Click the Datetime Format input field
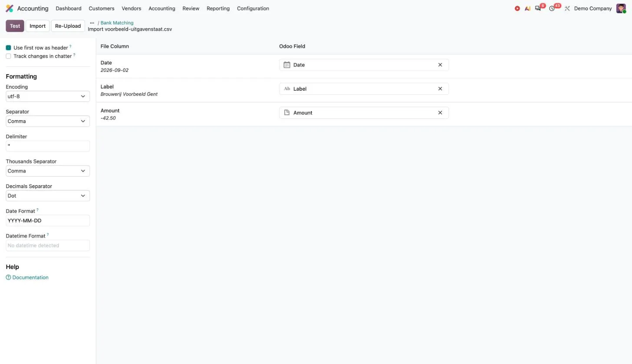Screen dimensions: 632x364 pos(48,245)
